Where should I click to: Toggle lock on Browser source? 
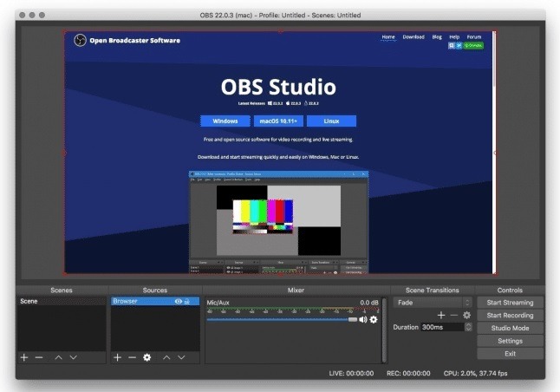tap(186, 302)
